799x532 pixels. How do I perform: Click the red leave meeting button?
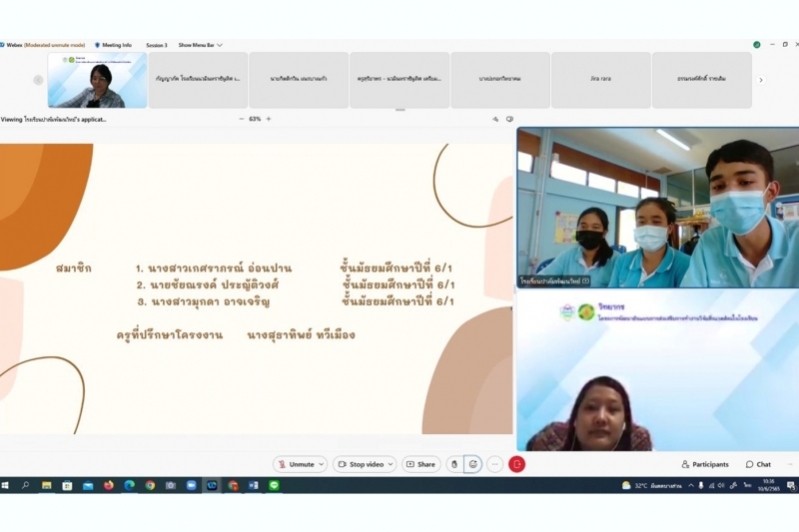pyautogui.click(x=516, y=464)
